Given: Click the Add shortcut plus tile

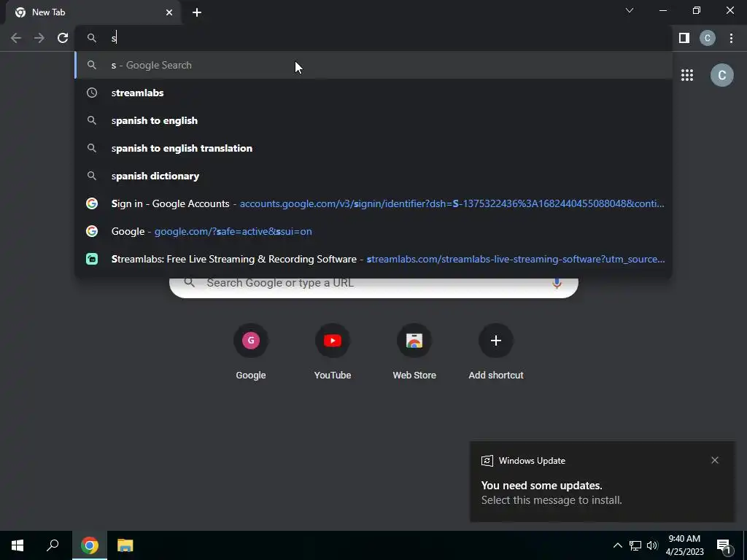Looking at the screenshot, I should coord(496,353).
